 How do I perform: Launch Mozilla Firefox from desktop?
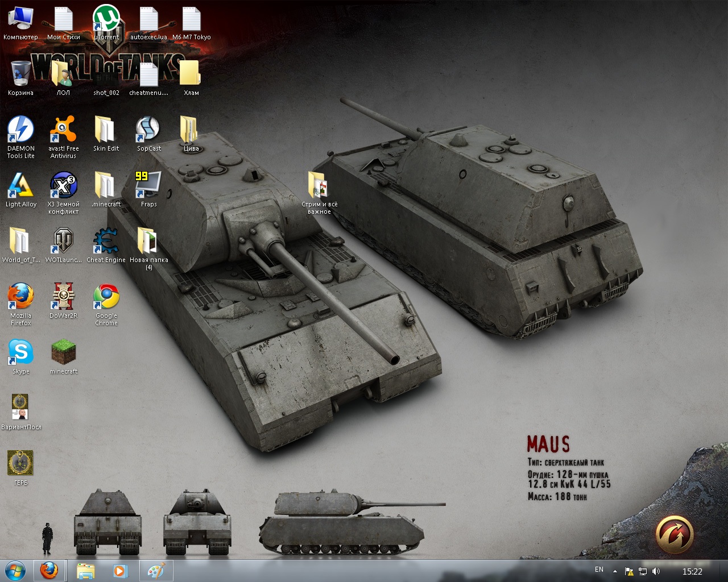coord(20,305)
